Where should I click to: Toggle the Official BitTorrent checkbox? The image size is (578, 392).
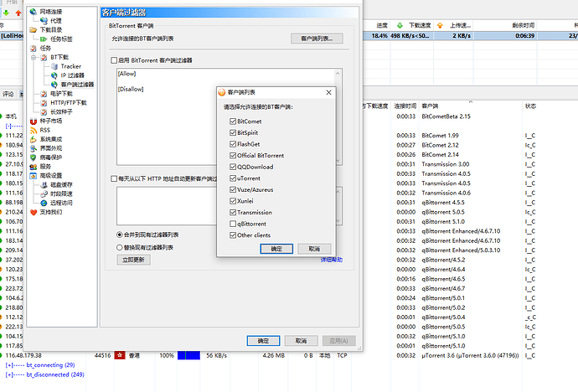[x=233, y=156]
